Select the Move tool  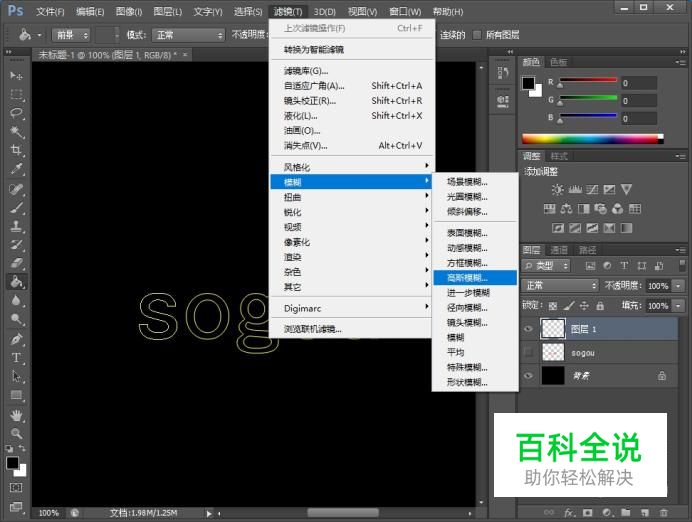click(x=16, y=76)
